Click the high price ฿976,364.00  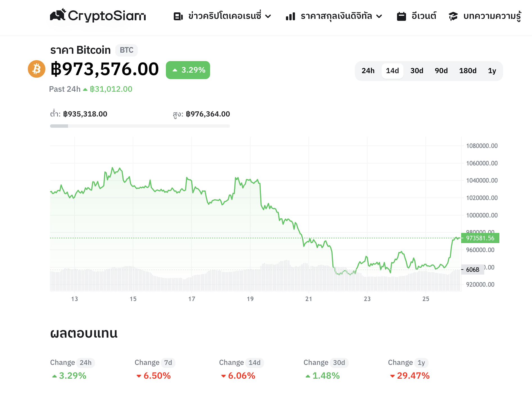pyautogui.click(x=208, y=114)
